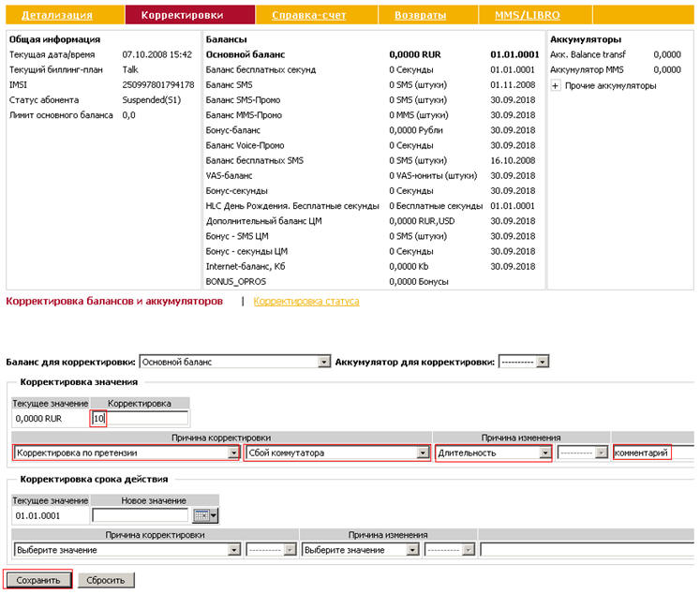Click Баланс SMS date 01.11.2008
The image size is (700, 594).
coord(513,85)
